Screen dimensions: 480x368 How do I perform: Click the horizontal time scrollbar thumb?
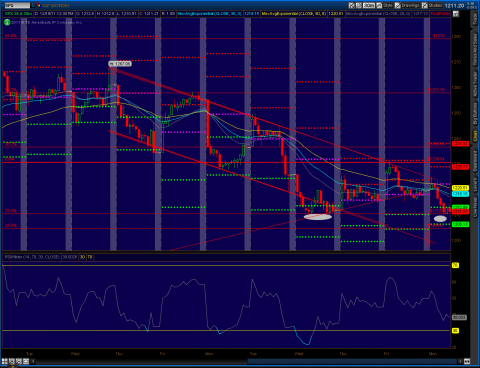point(352,361)
